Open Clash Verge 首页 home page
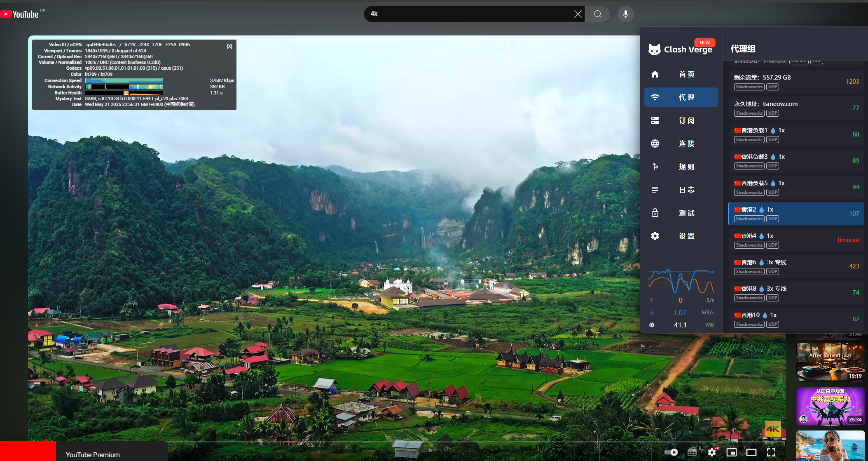Screen dimensions: 868x461 point(681,74)
